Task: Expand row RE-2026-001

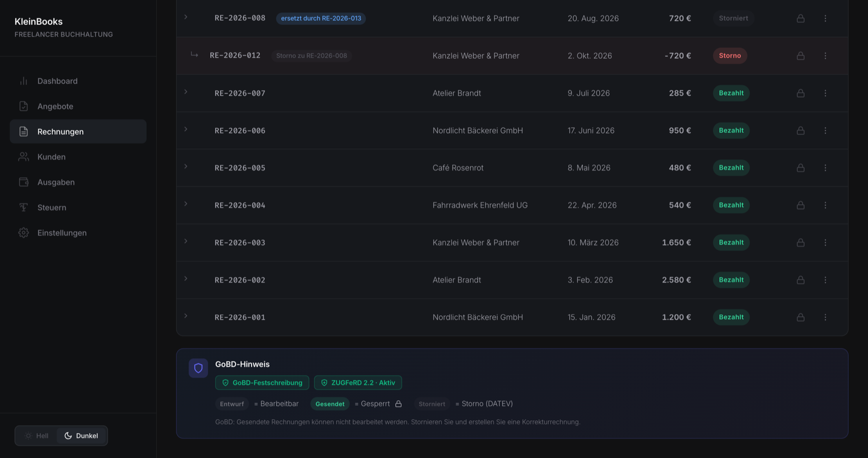Action: pos(186,316)
